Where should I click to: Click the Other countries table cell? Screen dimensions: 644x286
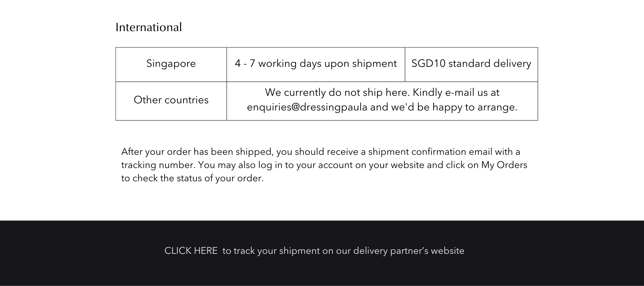[171, 100]
